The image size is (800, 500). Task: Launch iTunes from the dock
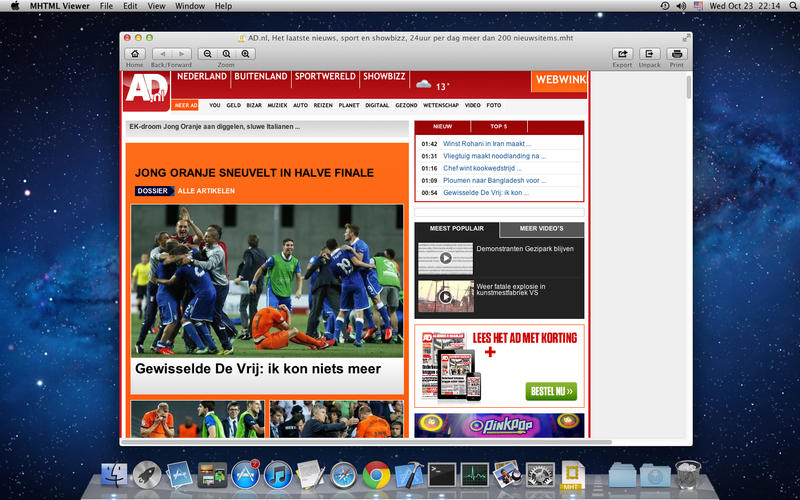[278, 475]
